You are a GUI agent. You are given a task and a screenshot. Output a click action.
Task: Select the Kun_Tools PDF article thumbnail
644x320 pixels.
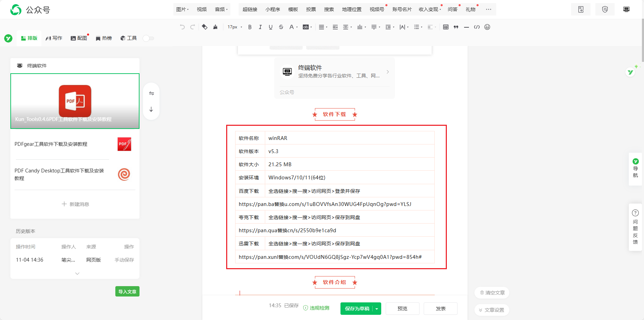(75, 101)
